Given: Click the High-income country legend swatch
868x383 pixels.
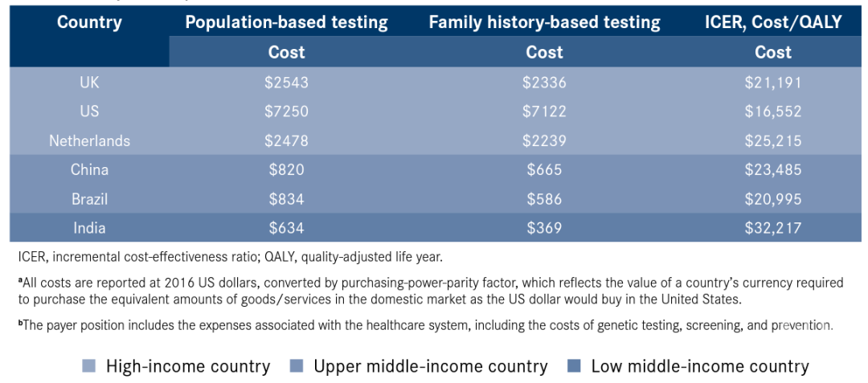Looking at the screenshot, I should (89, 367).
